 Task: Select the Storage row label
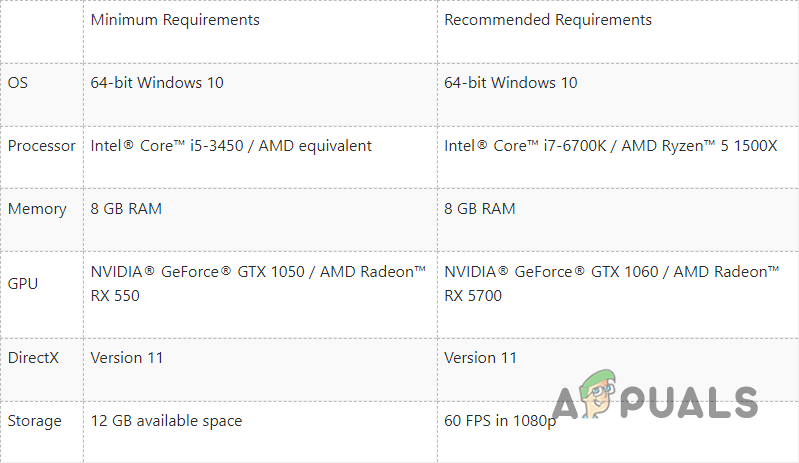pos(36,421)
